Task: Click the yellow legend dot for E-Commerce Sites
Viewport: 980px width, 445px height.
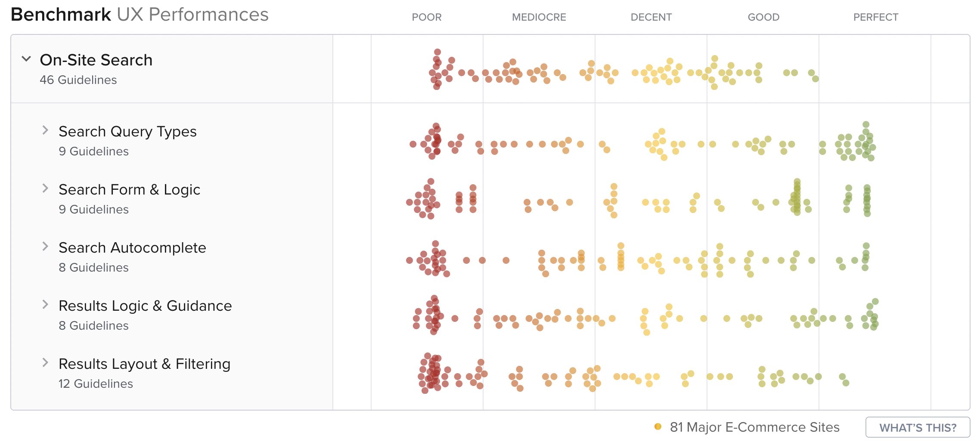Action: click(x=657, y=426)
